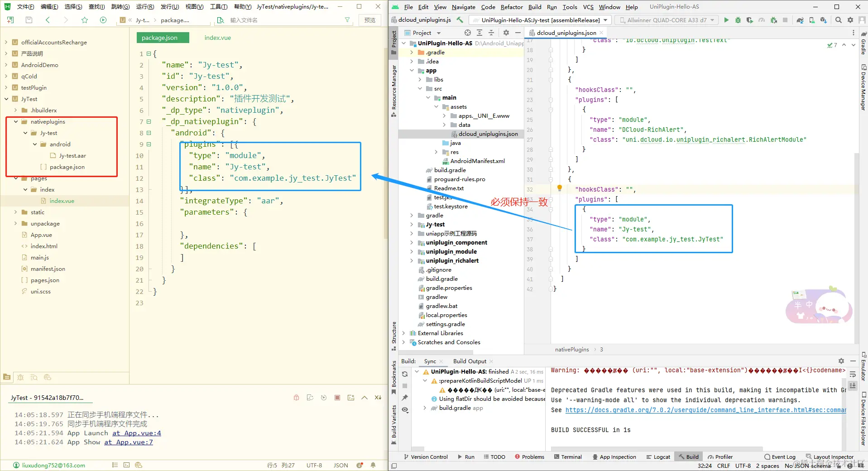The height and width of the screenshot is (471, 868).
Task: Open the Refactor menu in Android Studio
Action: click(512, 7)
